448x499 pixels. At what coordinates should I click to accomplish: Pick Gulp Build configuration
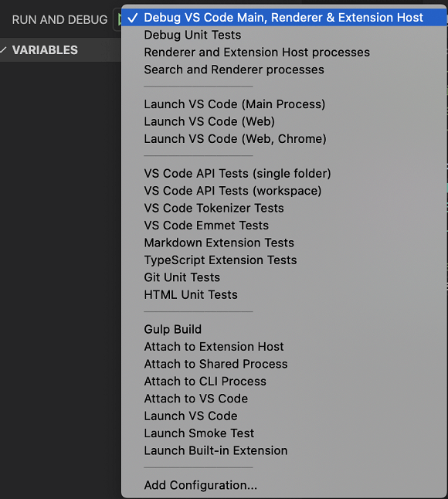click(284, 329)
